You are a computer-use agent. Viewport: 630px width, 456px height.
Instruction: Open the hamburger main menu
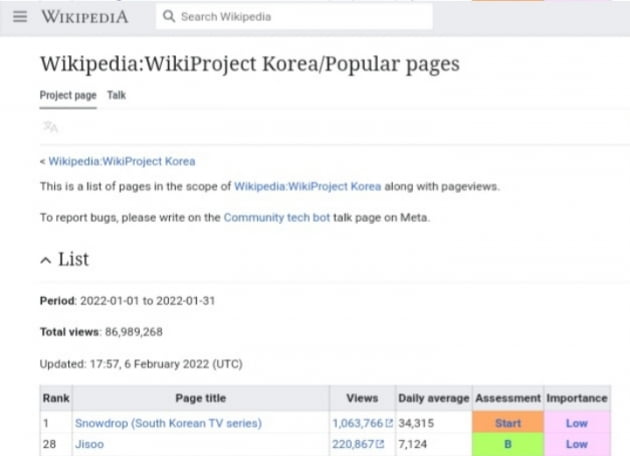[x=20, y=17]
